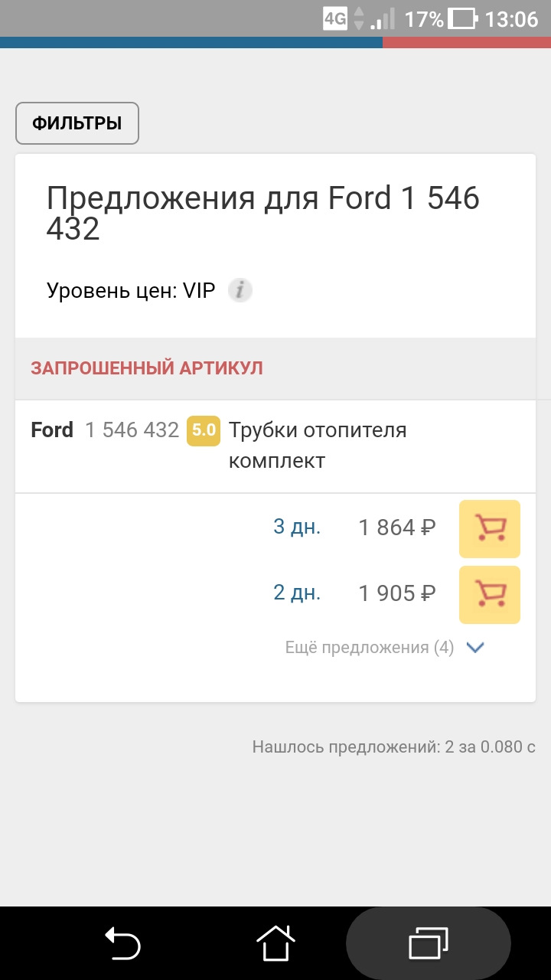
Task: Add the 1 905 ₽ offer to cart
Action: (x=489, y=594)
